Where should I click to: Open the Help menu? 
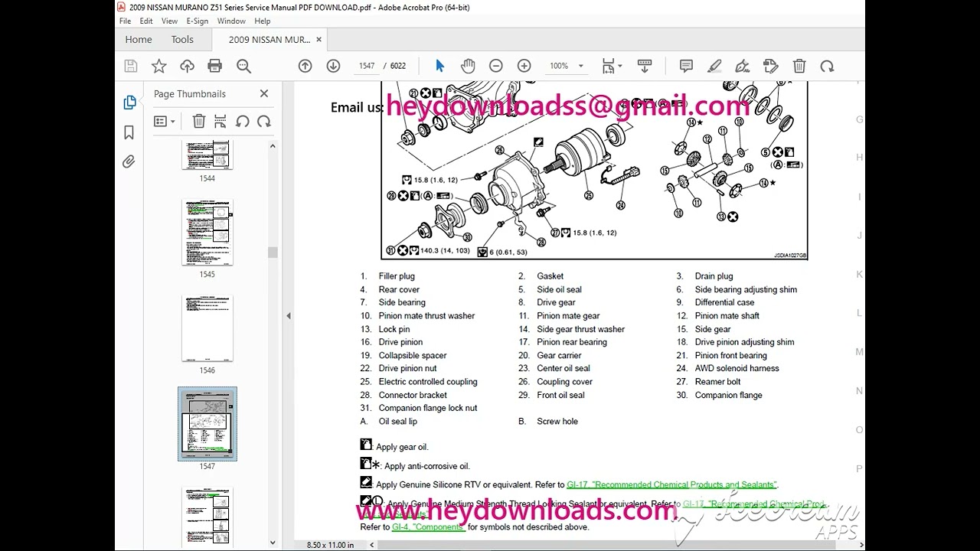coord(262,21)
